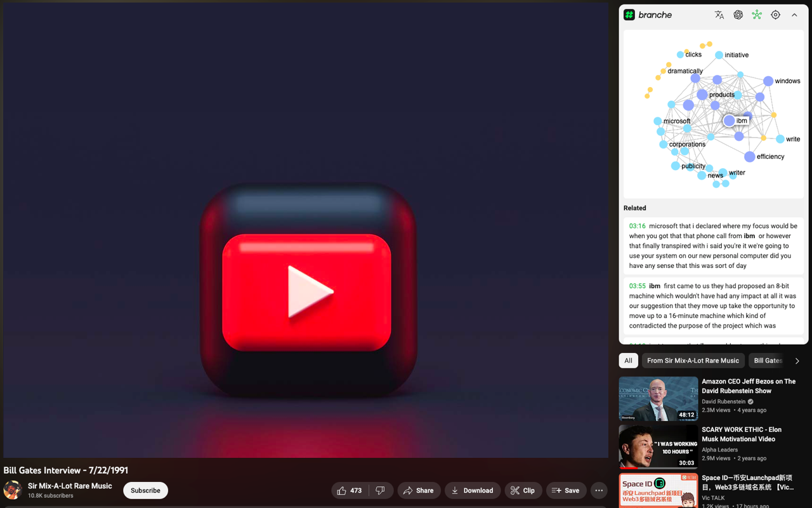
Task: Select the All filter chip
Action: tap(628, 361)
